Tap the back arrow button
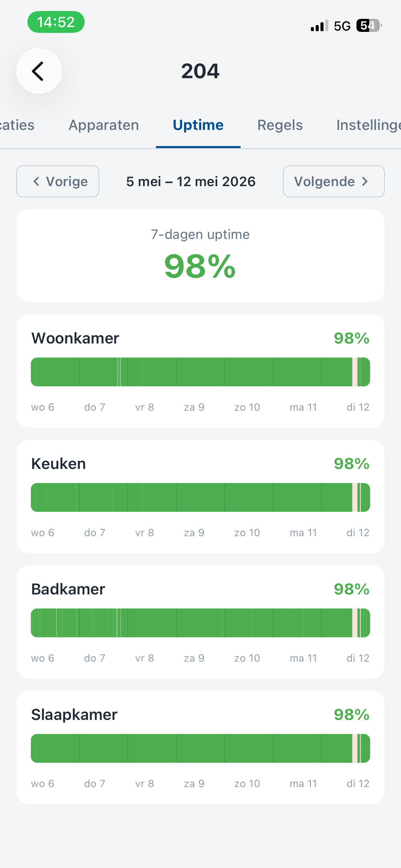This screenshot has width=401, height=868. pyautogui.click(x=39, y=71)
